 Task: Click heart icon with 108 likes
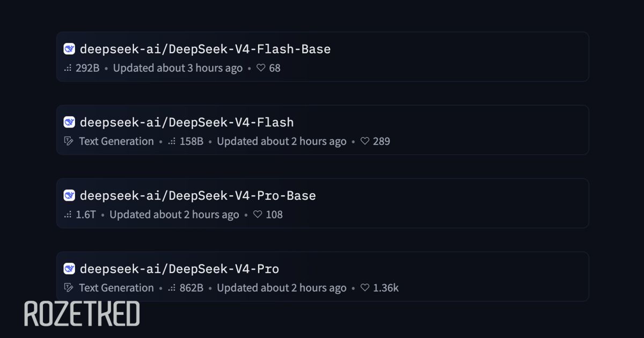258,215
